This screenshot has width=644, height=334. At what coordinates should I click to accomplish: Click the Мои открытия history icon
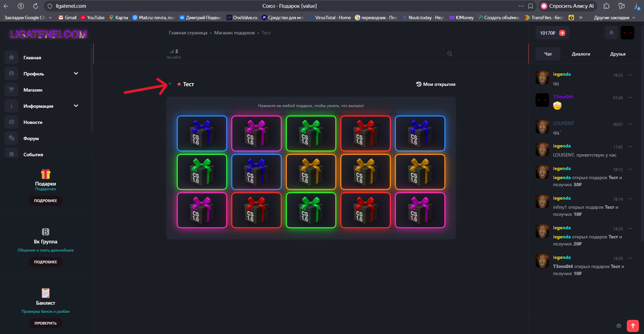(419, 84)
